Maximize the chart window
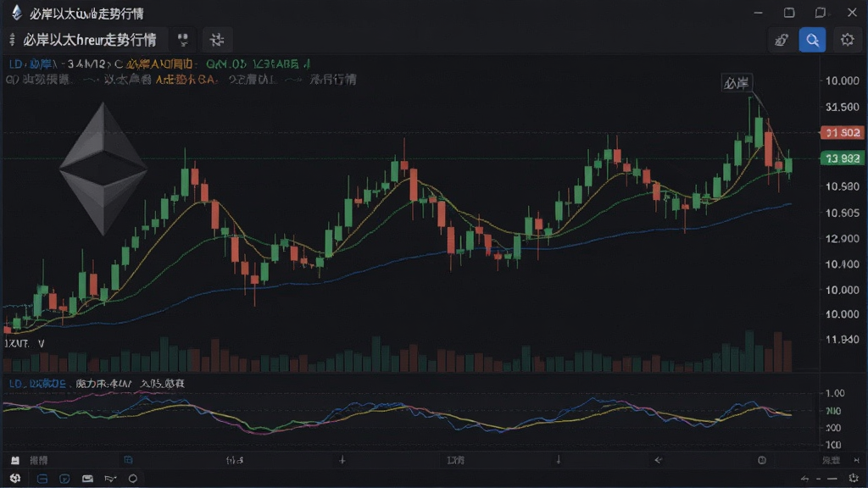 click(789, 12)
